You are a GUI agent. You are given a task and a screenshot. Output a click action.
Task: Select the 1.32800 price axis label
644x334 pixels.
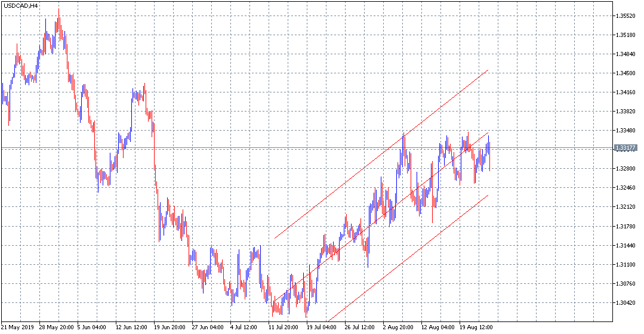[x=625, y=169]
